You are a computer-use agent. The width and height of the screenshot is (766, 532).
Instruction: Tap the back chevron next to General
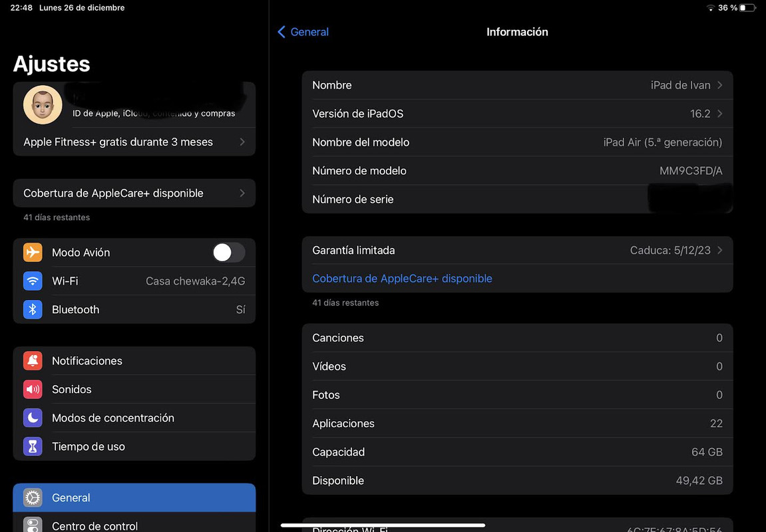pos(282,32)
